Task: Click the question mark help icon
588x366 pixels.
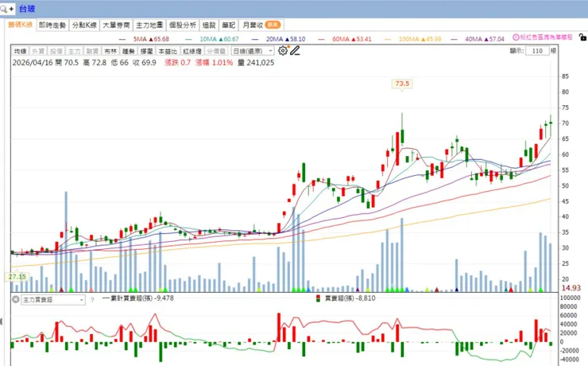Action: tap(92, 300)
